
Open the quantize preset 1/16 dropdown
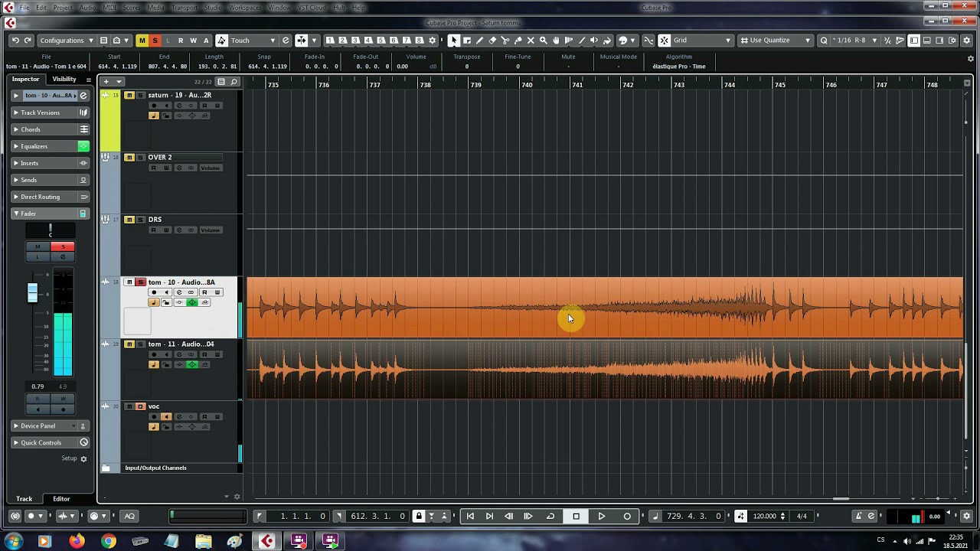coord(854,40)
